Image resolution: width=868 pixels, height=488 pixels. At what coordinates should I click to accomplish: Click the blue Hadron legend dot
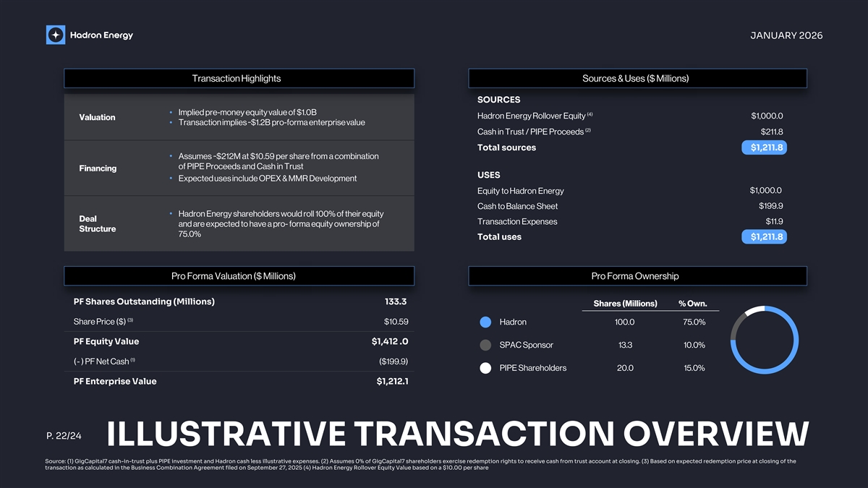486,322
